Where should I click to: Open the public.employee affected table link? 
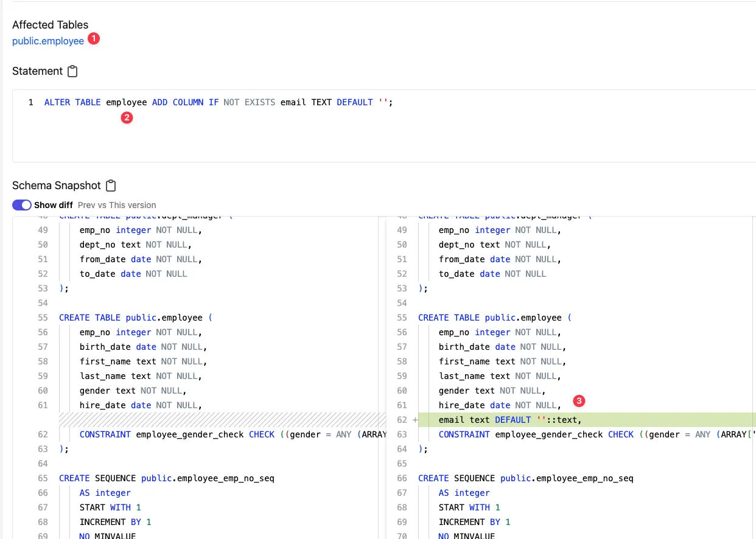tap(48, 41)
